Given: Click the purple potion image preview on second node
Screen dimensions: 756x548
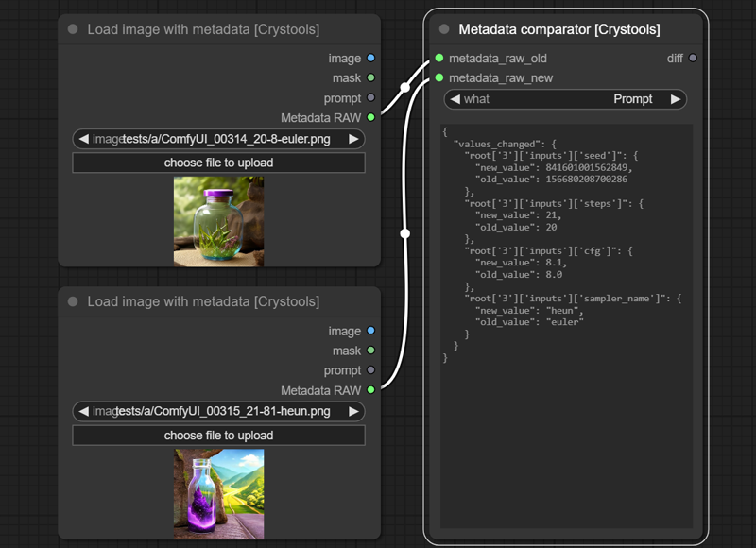Looking at the screenshot, I should click(217, 498).
